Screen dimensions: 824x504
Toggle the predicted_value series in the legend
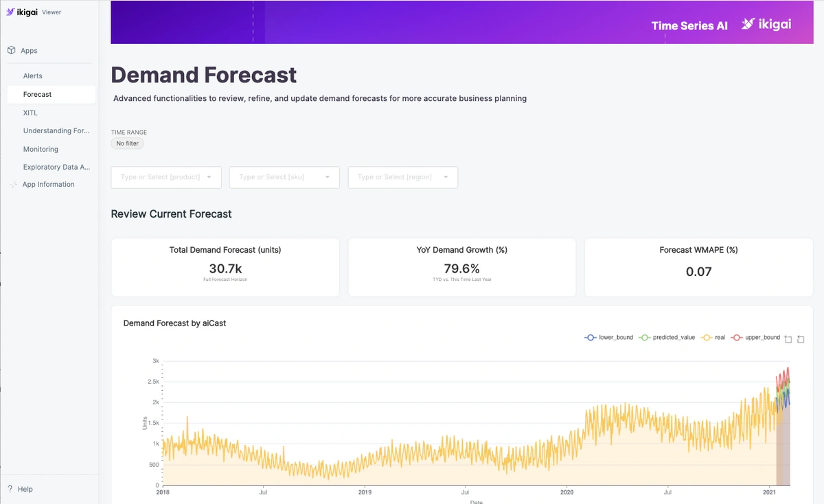point(667,338)
